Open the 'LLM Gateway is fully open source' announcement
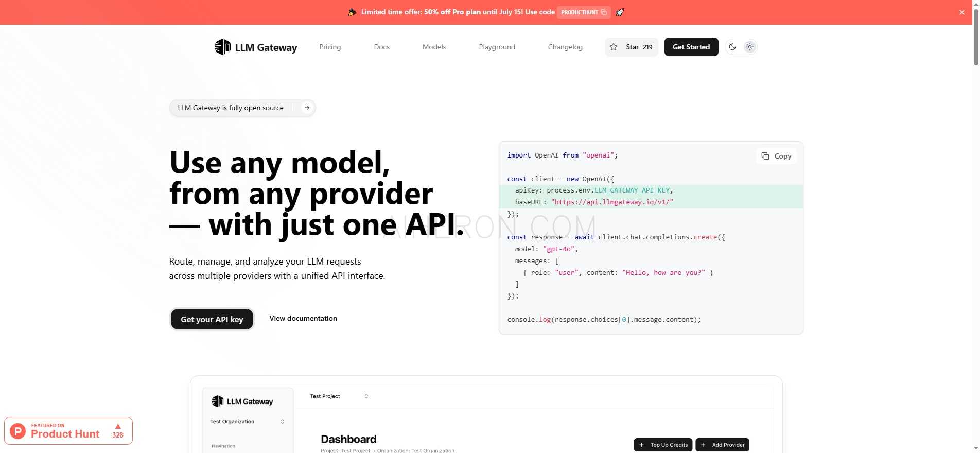The width and height of the screenshot is (980, 453). (x=242, y=108)
